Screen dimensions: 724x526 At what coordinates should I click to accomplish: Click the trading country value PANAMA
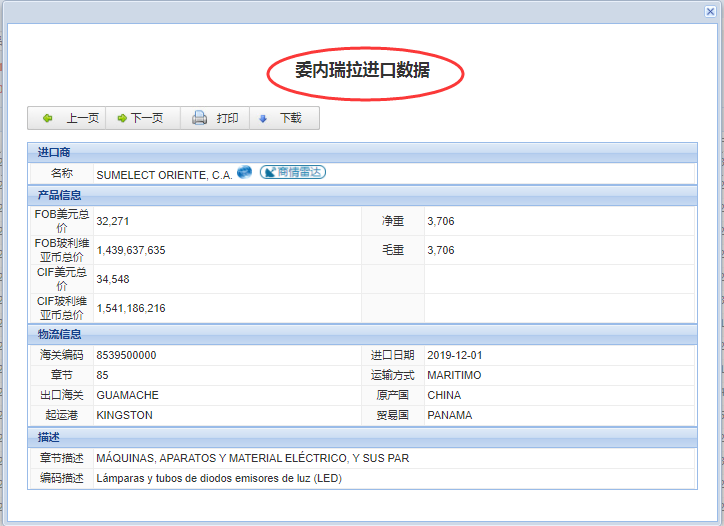pos(449,415)
